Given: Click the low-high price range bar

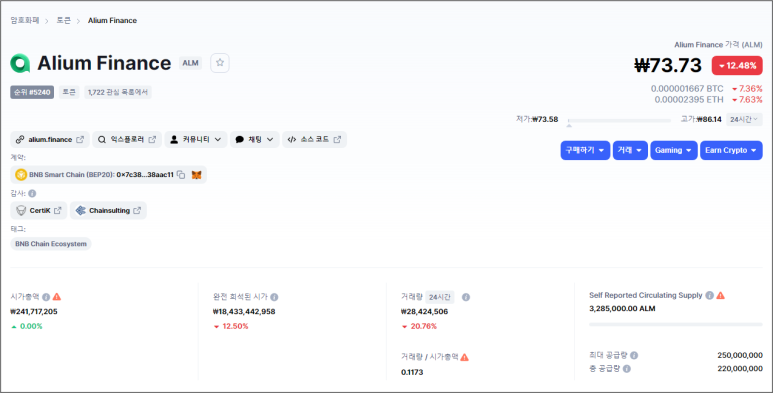Looking at the screenshot, I should click(619, 120).
